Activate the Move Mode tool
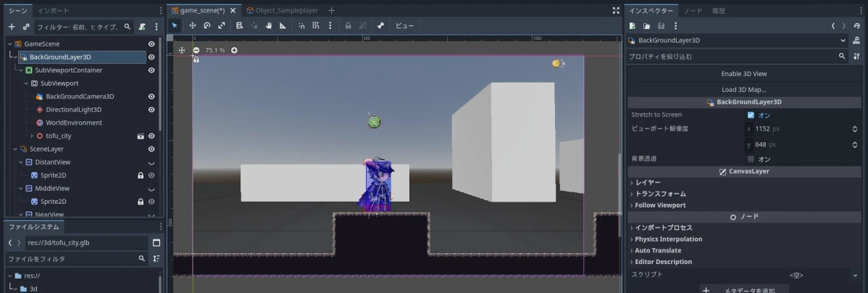 click(193, 25)
